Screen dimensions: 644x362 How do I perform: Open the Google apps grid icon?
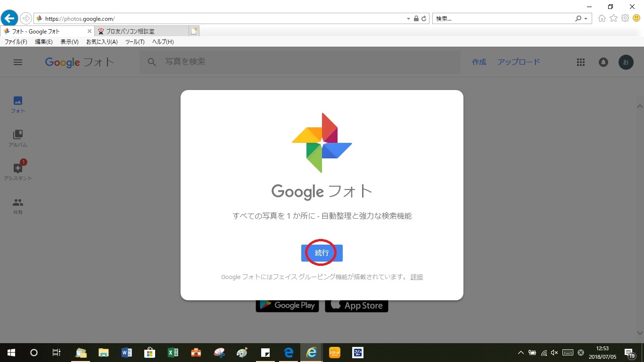coord(581,62)
